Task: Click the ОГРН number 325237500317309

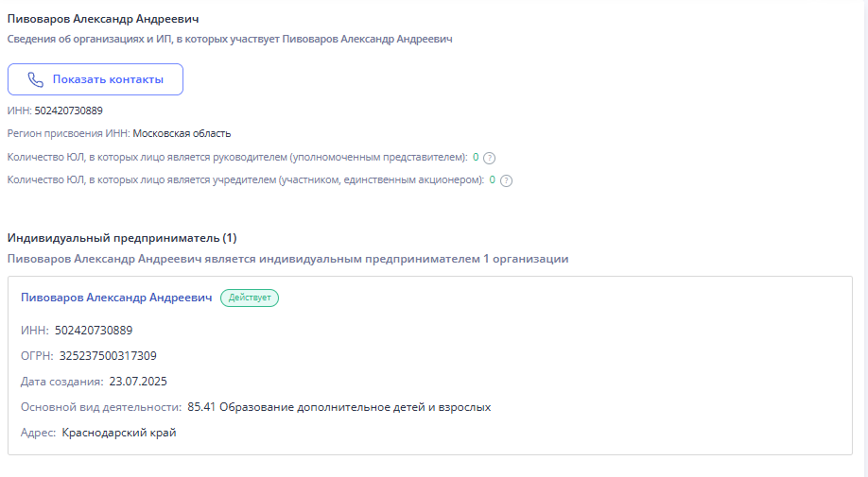Action: click(108, 356)
